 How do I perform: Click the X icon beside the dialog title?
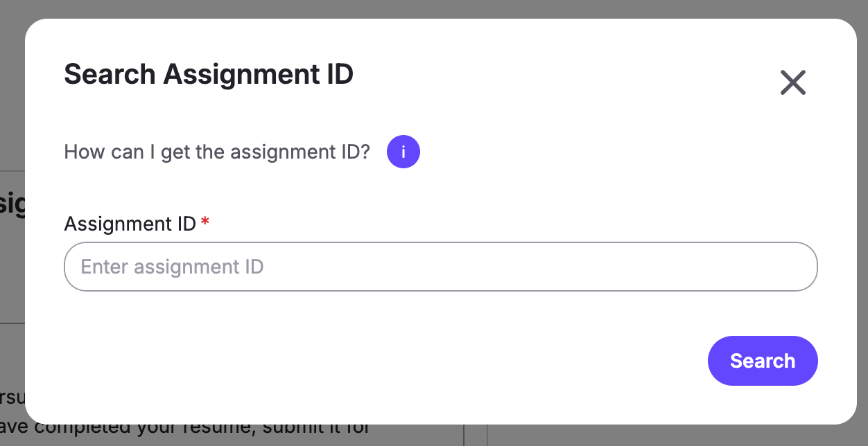coord(792,82)
